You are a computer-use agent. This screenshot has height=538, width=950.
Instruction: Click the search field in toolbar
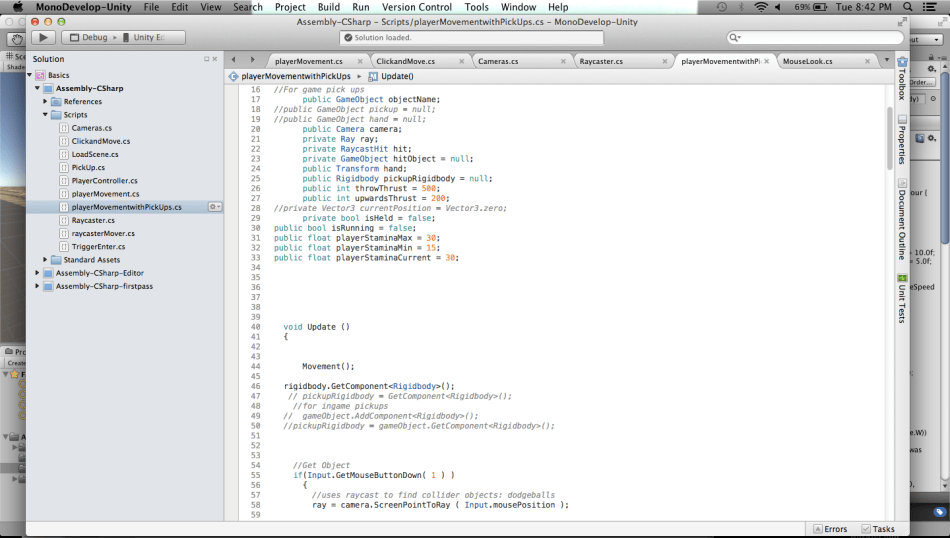(815, 38)
